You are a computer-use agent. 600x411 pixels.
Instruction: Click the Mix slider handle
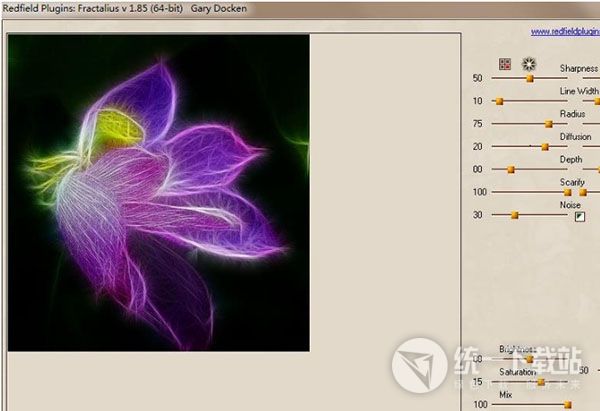click(567, 404)
